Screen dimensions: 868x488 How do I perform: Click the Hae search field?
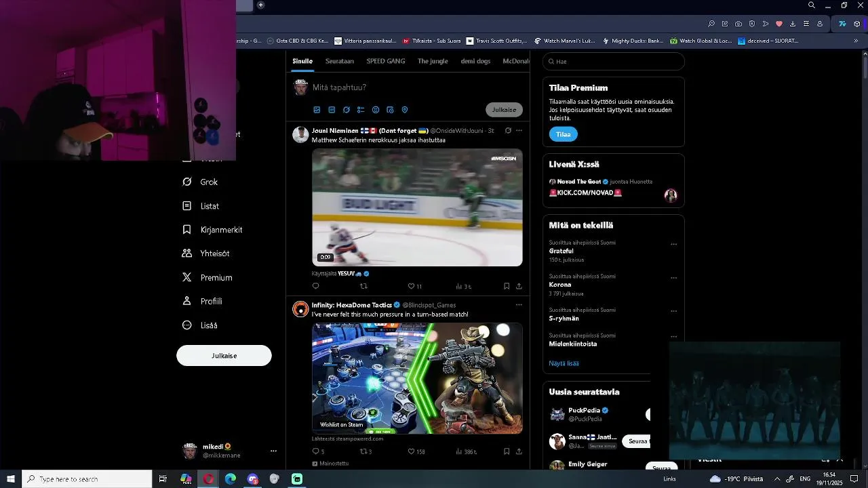pos(614,62)
